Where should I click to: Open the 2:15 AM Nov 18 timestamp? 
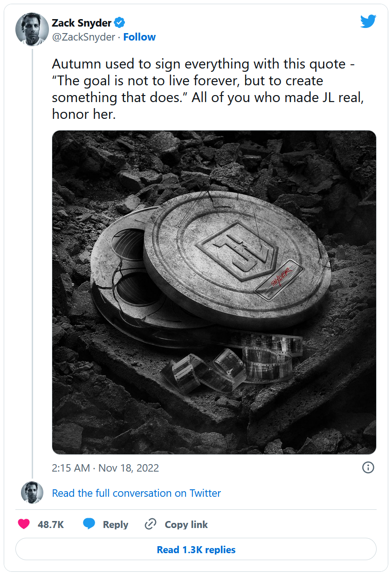pos(105,468)
